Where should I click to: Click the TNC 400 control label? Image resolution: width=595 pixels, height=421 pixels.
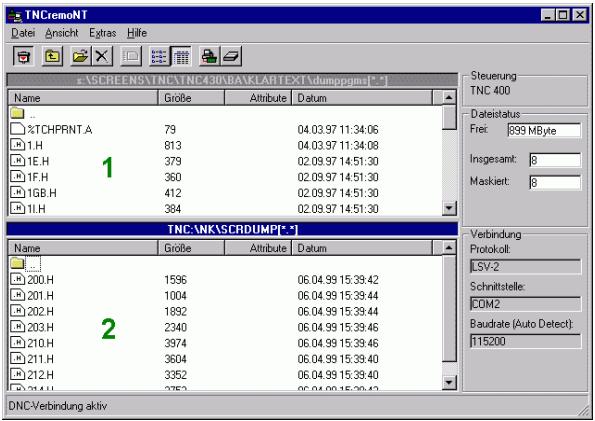490,90
